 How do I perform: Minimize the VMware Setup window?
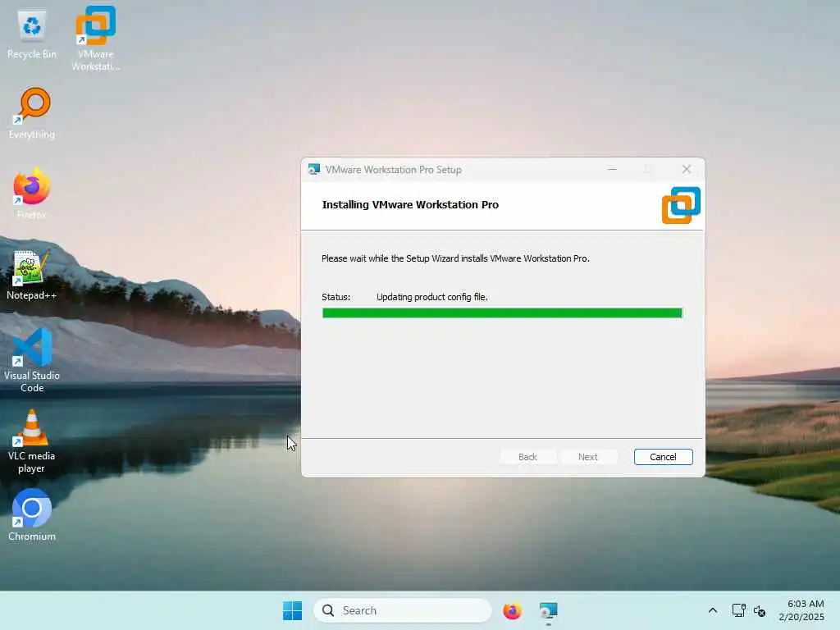[612, 169]
